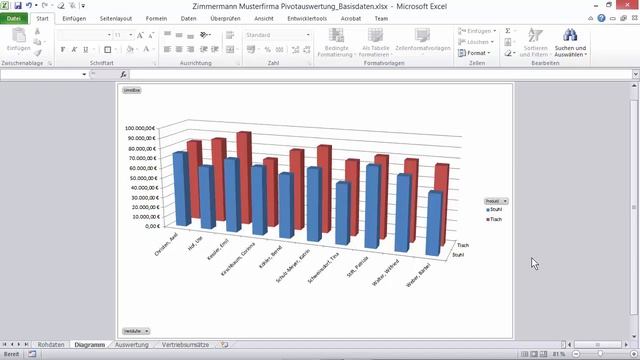The image size is (640, 360).
Task: Click the percent style icon
Action: point(267,49)
